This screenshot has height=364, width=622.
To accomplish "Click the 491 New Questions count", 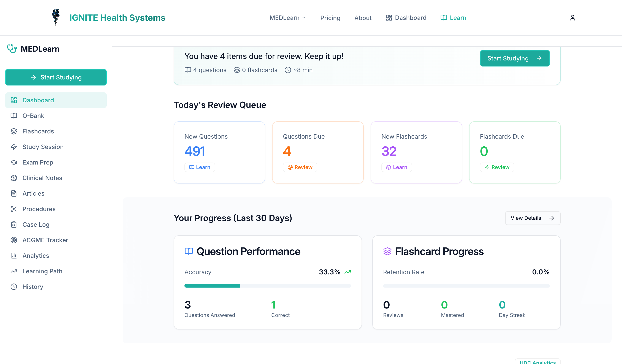I will [195, 151].
